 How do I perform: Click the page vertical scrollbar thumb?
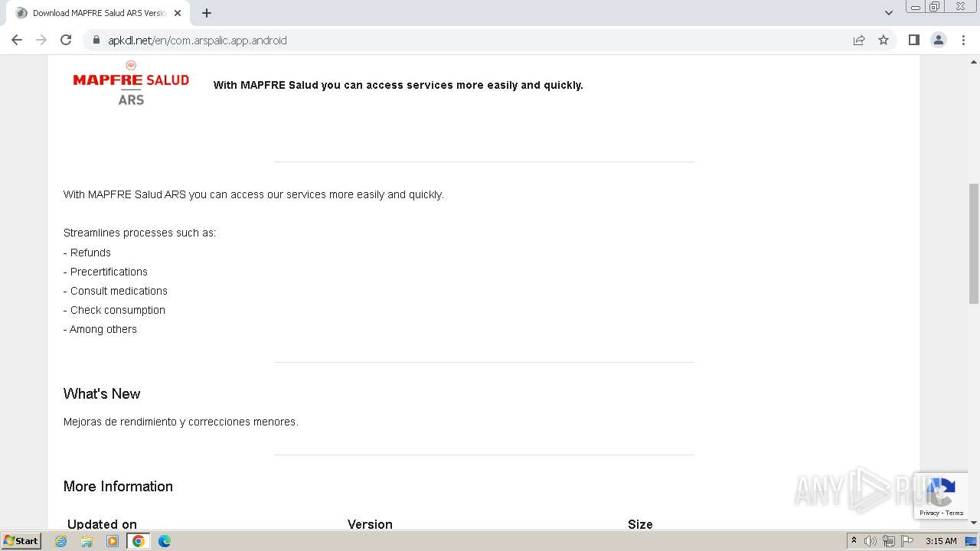(x=974, y=243)
